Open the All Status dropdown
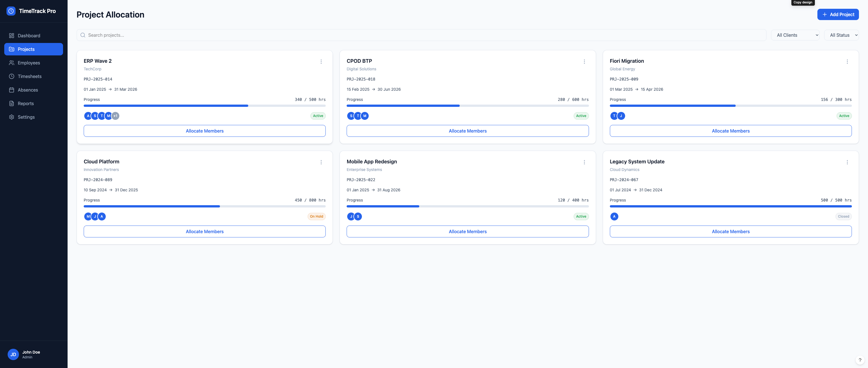The height and width of the screenshot is (368, 868). pyautogui.click(x=841, y=35)
